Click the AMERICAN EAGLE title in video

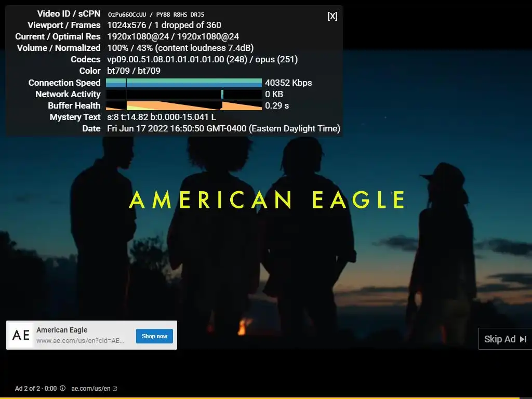point(267,199)
